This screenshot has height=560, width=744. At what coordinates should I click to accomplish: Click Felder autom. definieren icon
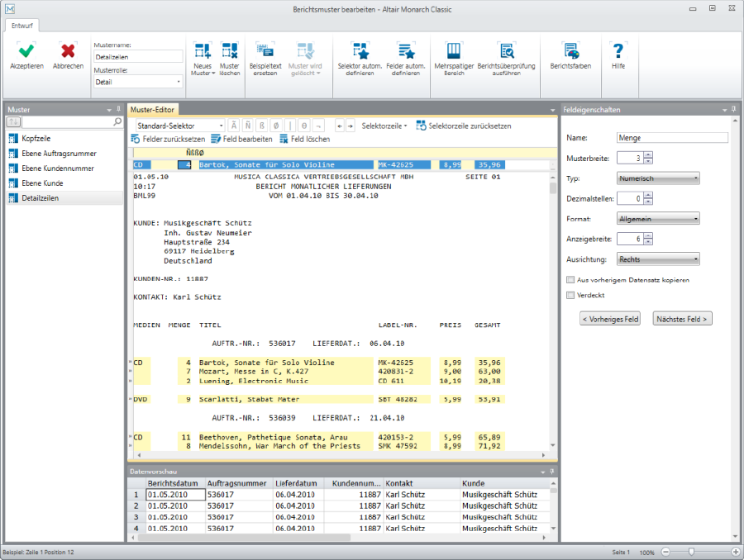tap(406, 50)
